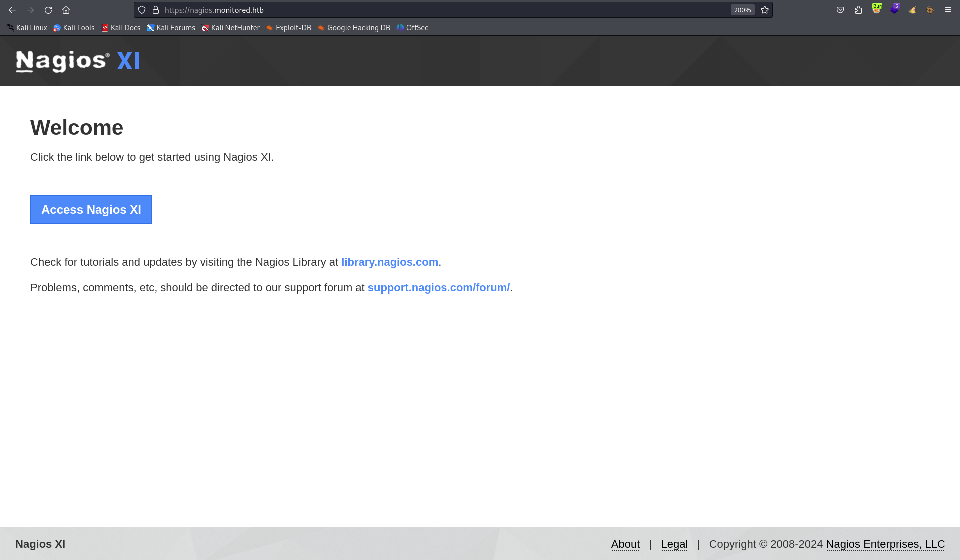Viewport: 960px width, 560px height.
Task: Open the Exploit-DB bookmark
Action: [x=288, y=28]
